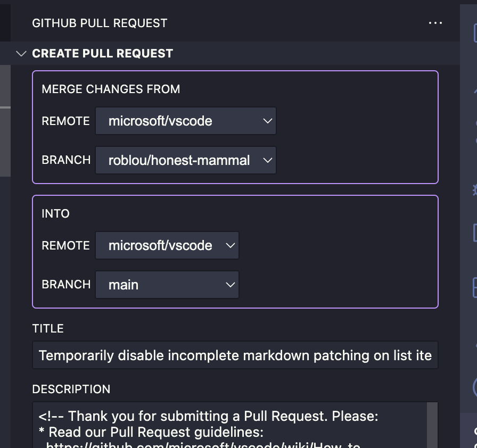
Task: Open the More Actions menu of the GitHub Pull Request panel
Action: [x=435, y=22]
